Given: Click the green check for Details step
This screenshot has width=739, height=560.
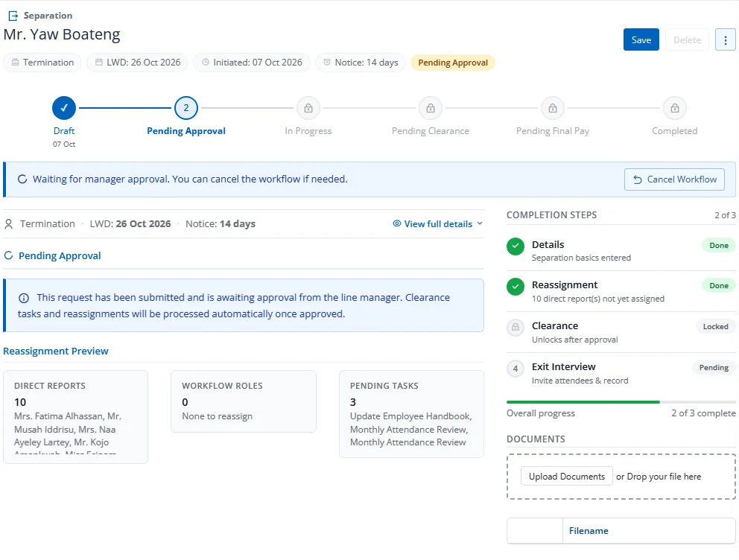Looking at the screenshot, I should 516,246.
